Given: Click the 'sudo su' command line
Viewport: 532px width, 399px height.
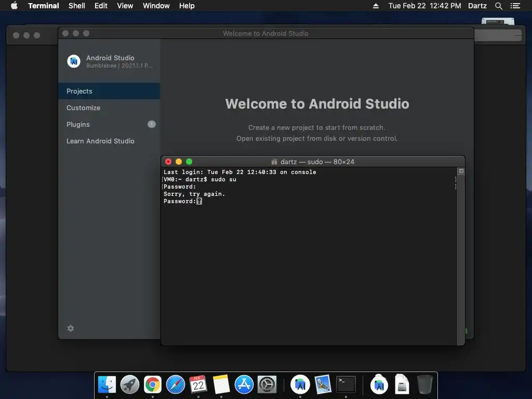Looking at the screenshot, I should click(x=200, y=179).
